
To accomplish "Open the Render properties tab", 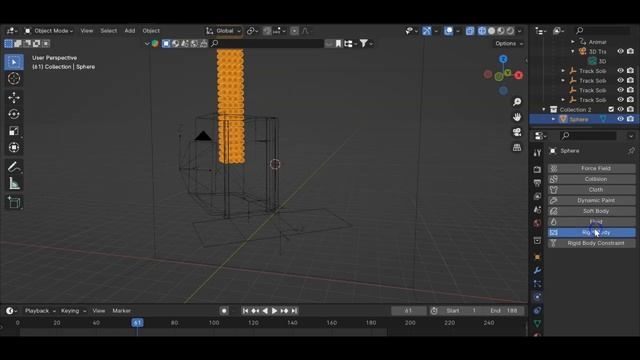I will point(537,169).
